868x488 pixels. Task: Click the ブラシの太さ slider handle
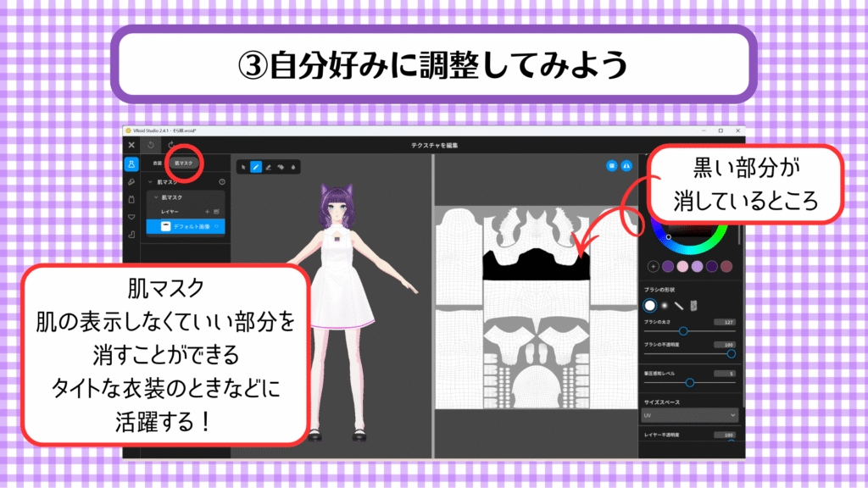pyautogui.click(x=683, y=331)
